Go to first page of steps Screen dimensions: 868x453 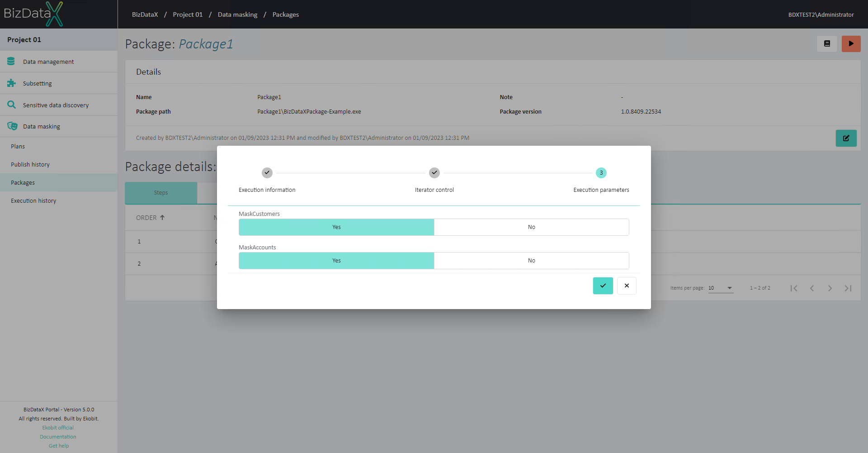tap(794, 288)
